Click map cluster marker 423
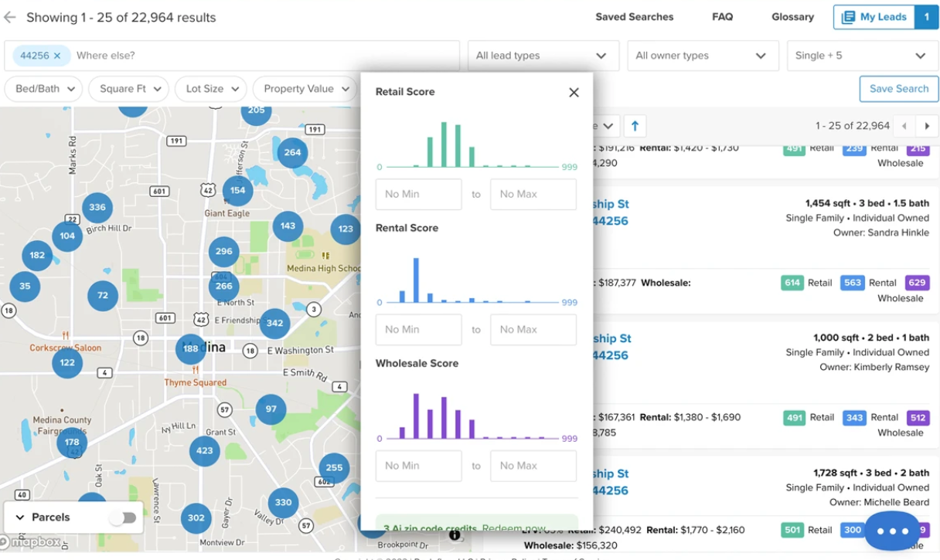This screenshot has width=940, height=560. 204,450
